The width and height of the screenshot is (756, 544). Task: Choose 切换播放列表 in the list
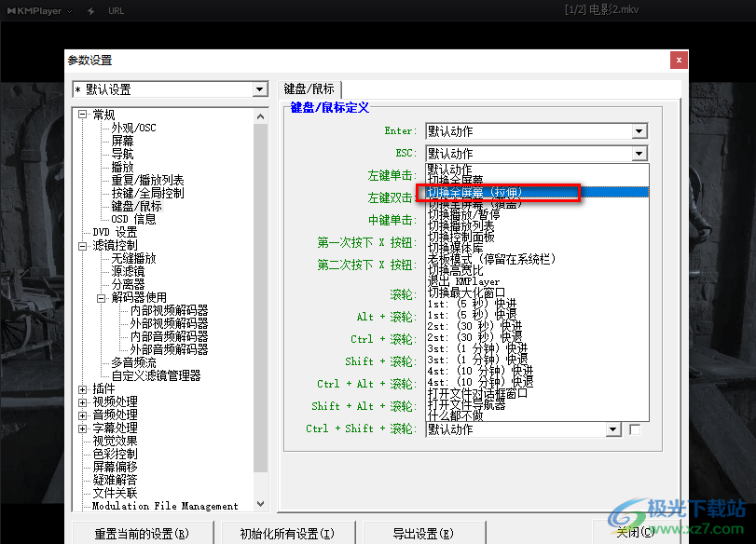point(537,225)
